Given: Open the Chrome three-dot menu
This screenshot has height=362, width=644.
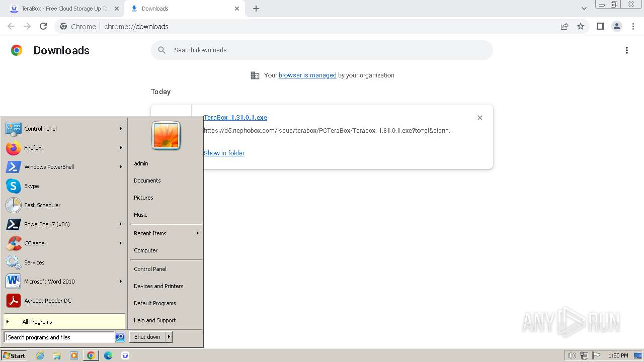Looking at the screenshot, I should pyautogui.click(x=633, y=26).
